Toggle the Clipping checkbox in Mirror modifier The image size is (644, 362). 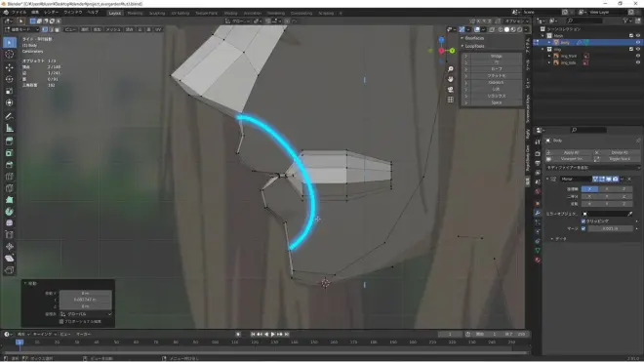click(x=584, y=221)
